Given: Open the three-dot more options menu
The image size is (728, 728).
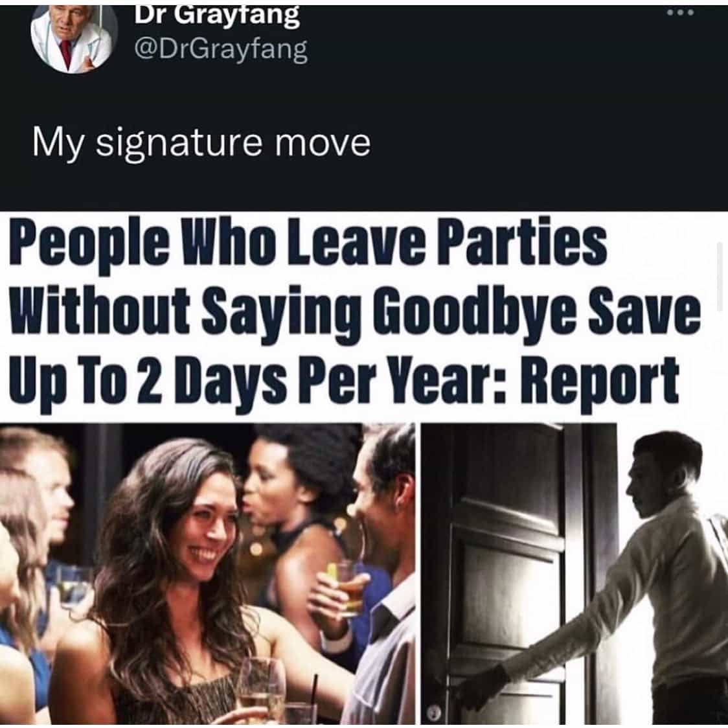Looking at the screenshot, I should click(680, 13).
